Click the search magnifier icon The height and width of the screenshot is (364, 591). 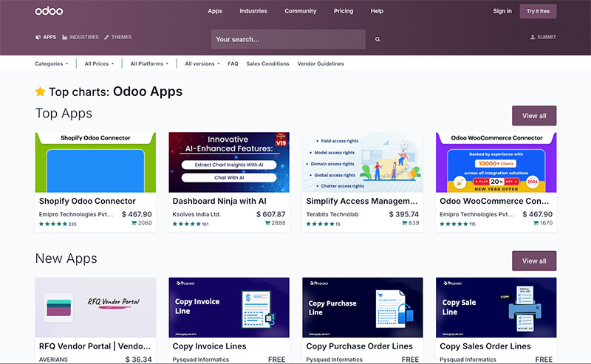[x=378, y=39]
